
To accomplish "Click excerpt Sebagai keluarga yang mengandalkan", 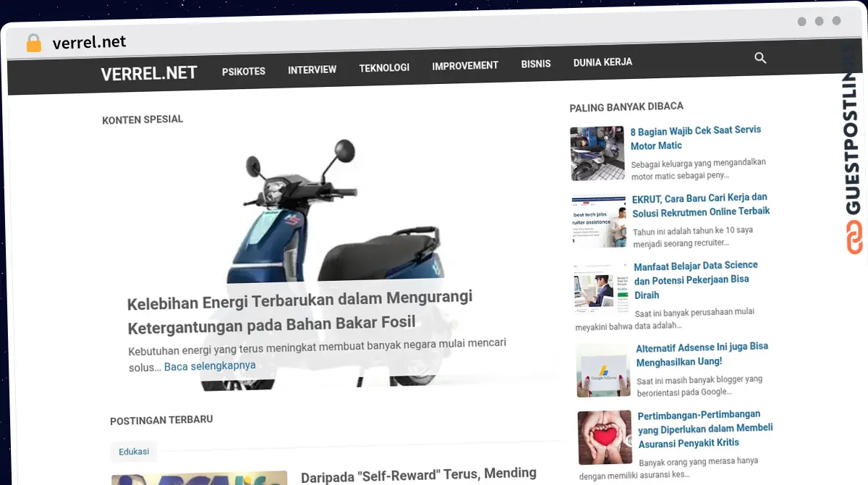I will point(698,169).
